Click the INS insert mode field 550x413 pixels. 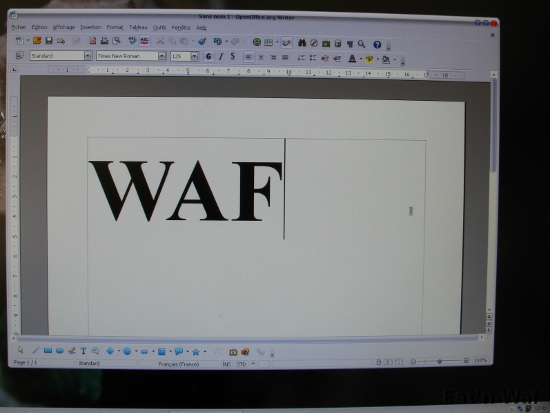point(227,364)
